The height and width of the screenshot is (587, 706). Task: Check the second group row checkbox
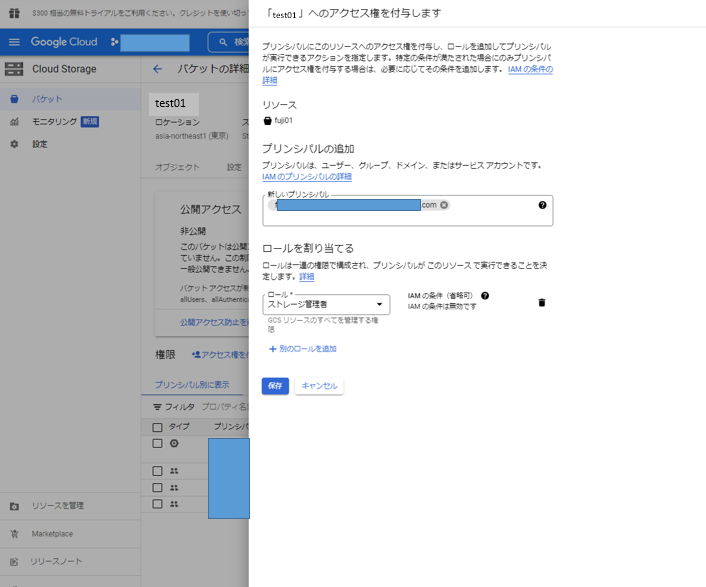point(157,488)
